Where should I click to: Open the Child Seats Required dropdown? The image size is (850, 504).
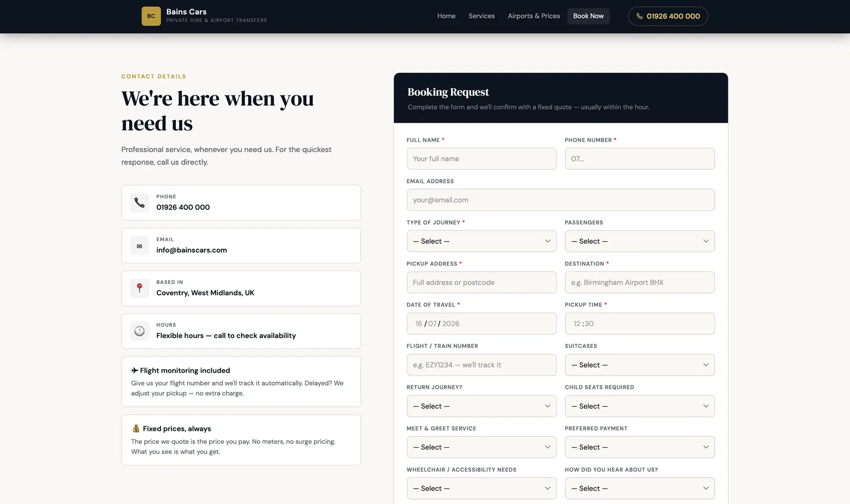[x=640, y=406]
